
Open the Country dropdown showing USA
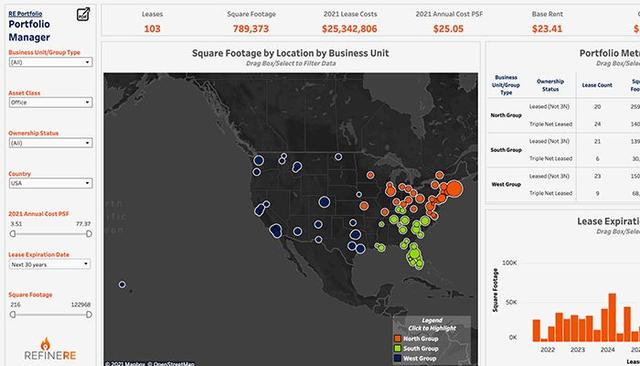tap(51, 183)
